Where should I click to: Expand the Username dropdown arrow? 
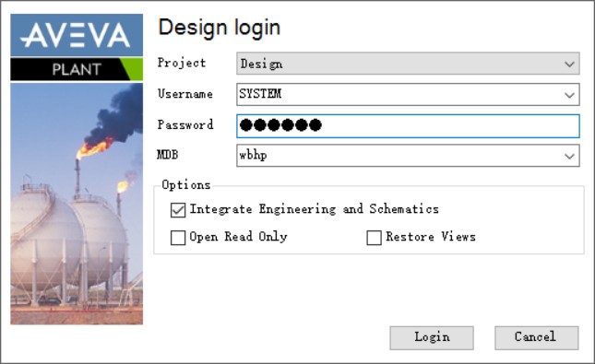point(569,95)
